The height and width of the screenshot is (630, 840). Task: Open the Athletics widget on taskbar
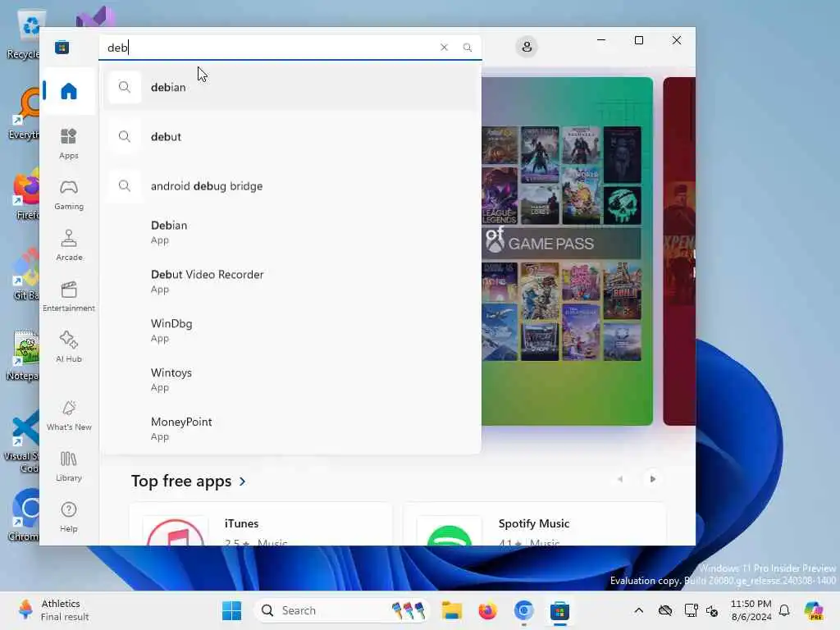tap(53, 610)
